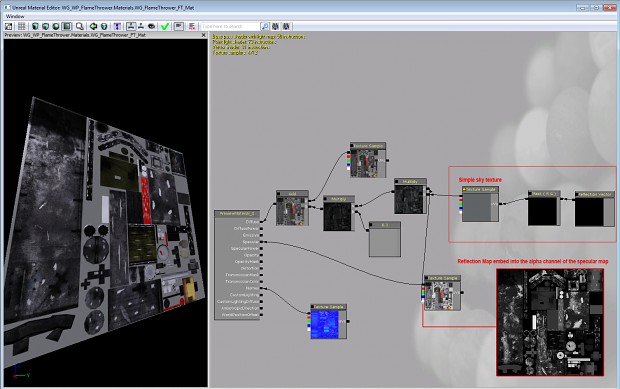The width and height of the screenshot is (620, 389).
Task: Select the 0.1 constant node body
Action: coord(385,242)
